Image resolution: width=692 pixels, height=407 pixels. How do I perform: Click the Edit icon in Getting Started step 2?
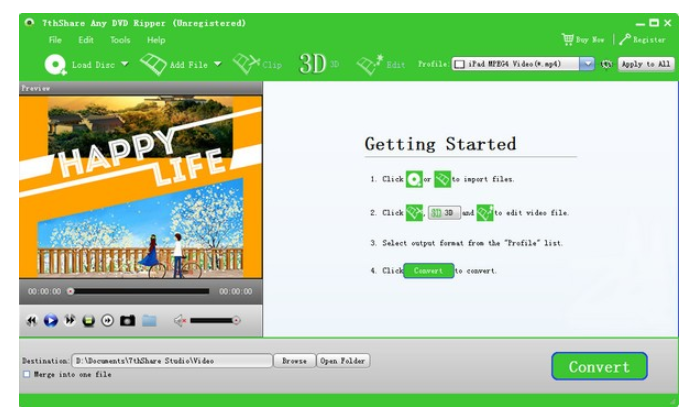(x=485, y=213)
